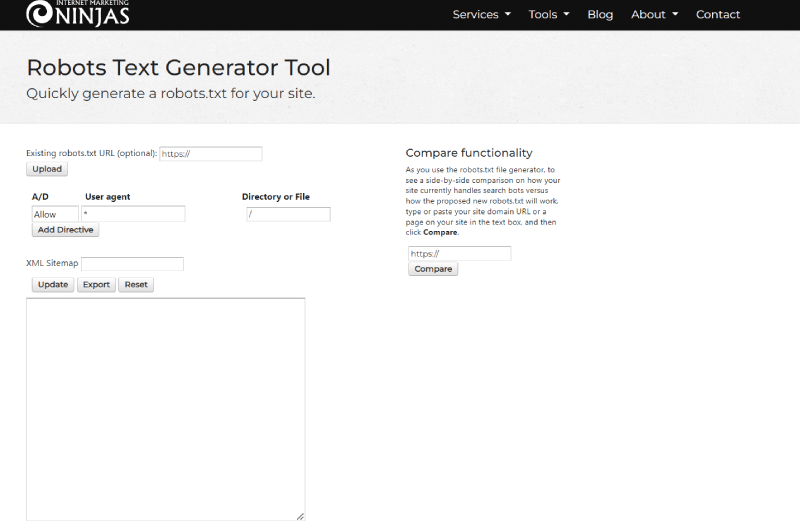
Task: Click the 'A/D' column label
Action: 40,196
